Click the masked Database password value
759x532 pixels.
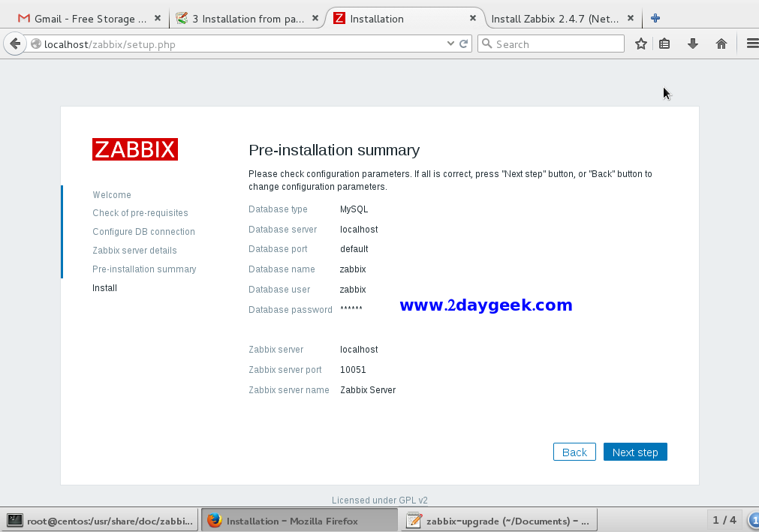(x=351, y=308)
